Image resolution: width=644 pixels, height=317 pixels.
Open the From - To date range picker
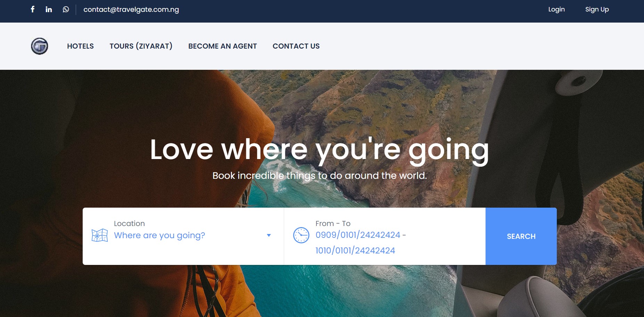click(x=360, y=242)
